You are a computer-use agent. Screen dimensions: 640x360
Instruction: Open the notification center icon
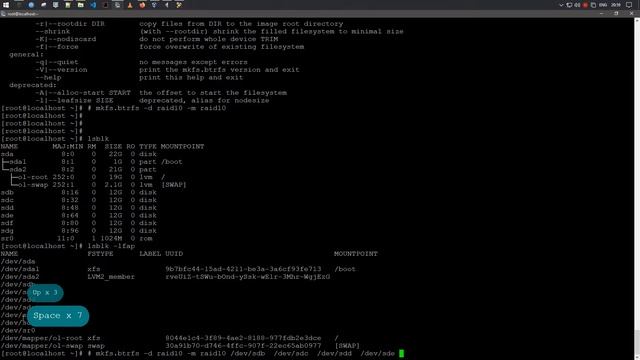coord(629,5)
